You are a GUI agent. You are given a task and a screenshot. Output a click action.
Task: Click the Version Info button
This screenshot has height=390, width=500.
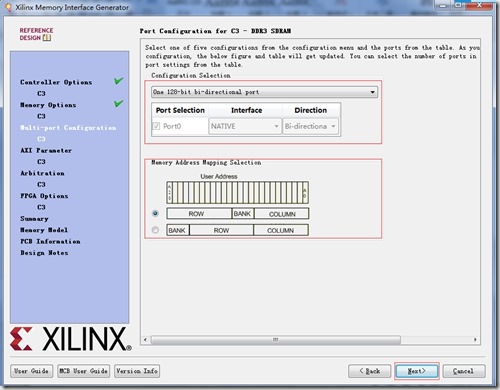click(137, 371)
